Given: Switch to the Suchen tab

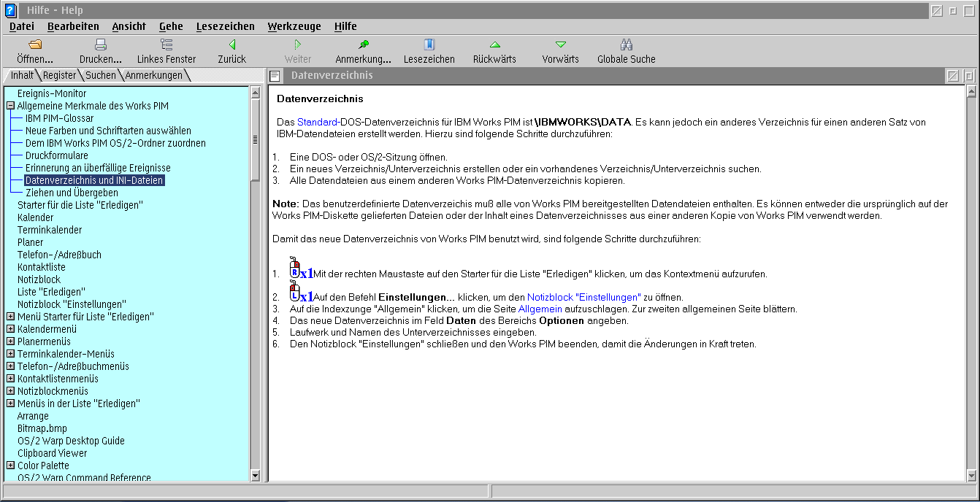Looking at the screenshot, I should point(101,75).
